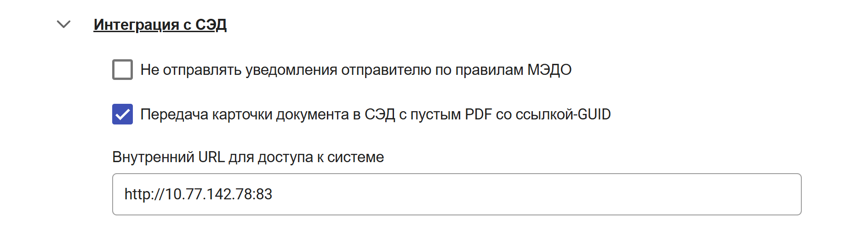Viewport: 868px width, 237px height.
Task: Click the Внутренний URL для доступа field label
Action: [x=248, y=157]
